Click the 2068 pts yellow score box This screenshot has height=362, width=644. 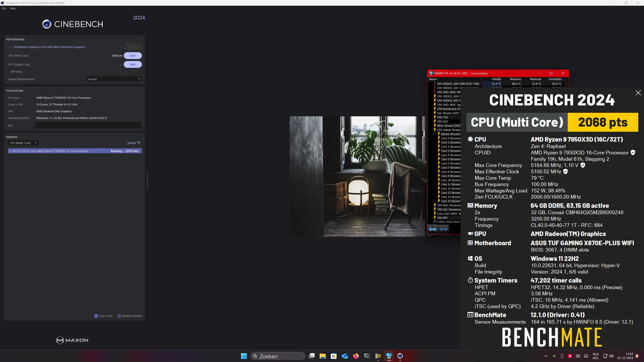(603, 122)
